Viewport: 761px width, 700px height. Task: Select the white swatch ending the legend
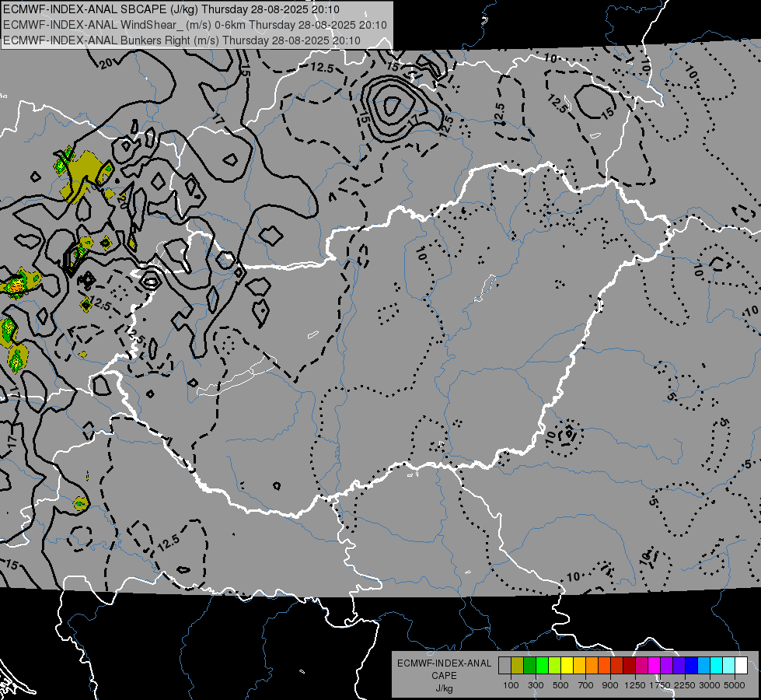[742, 665]
